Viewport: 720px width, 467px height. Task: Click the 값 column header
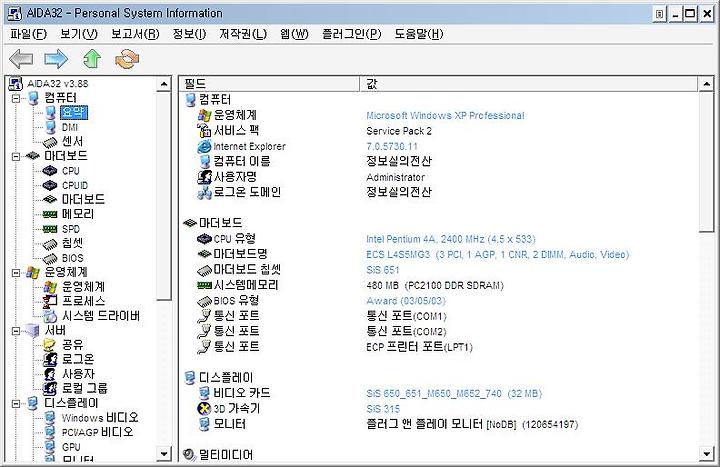point(529,84)
